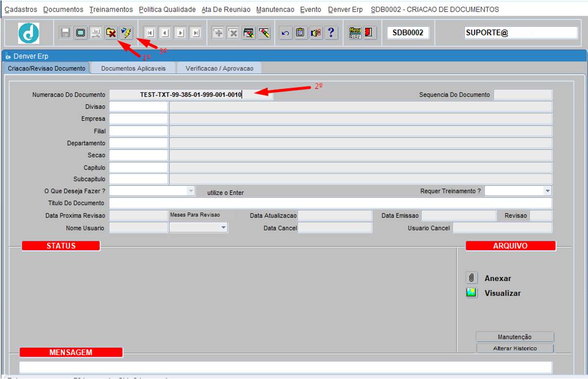The height and width of the screenshot is (379, 588).
Task: Switch to the Documentos Aplicaveis tab
Action: [133, 69]
